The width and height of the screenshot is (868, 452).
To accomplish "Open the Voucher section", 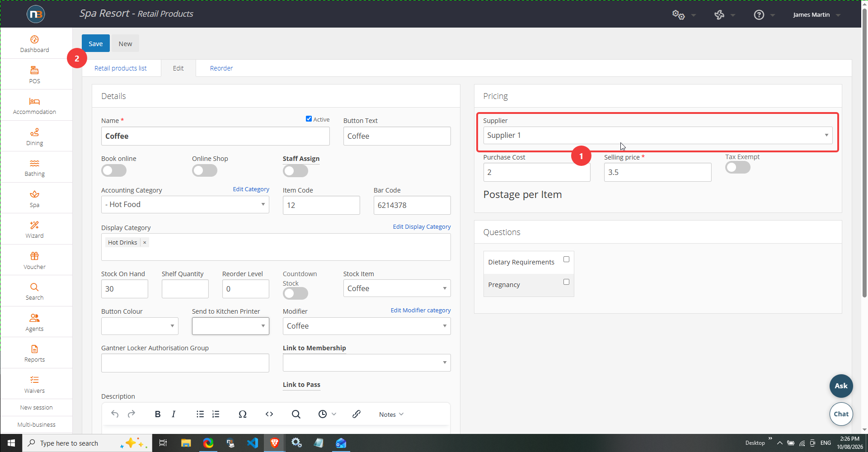I will [x=35, y=261].
